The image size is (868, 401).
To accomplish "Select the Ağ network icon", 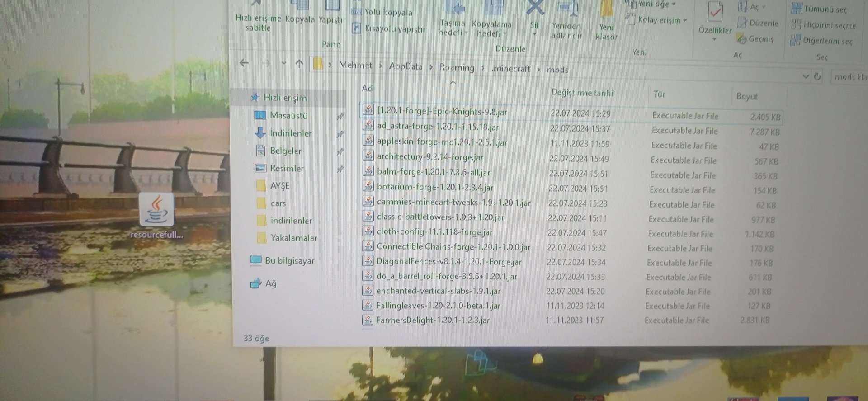I will click(x=256, y=283).
